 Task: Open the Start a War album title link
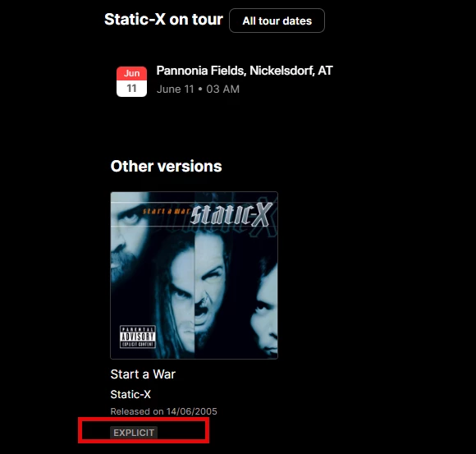[143, 374]
